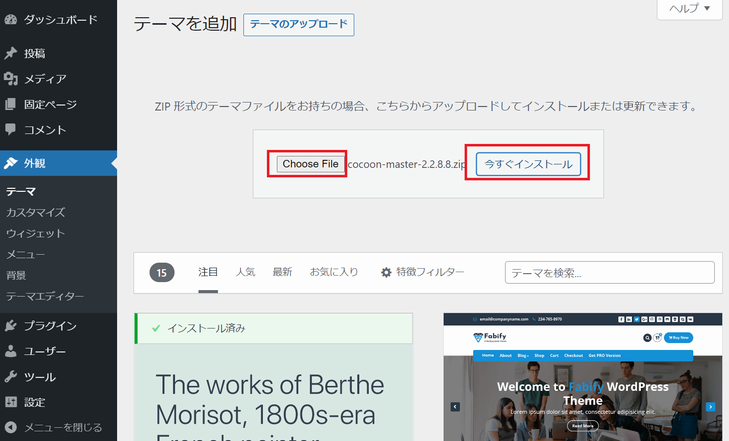The width and height of the screenshot is (729, 441).
Task: Click the インストール済み status notice
Action: click(x=274, y=329)
